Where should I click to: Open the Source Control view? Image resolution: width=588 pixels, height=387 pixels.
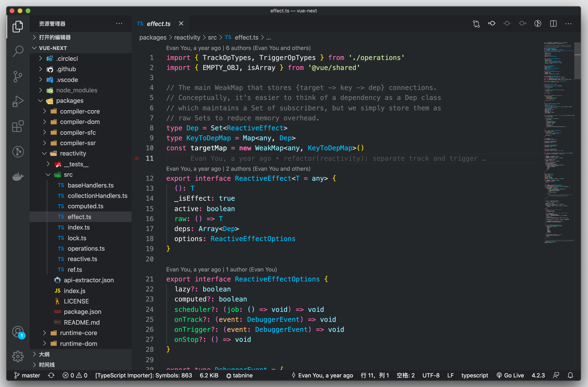[18, 76]
